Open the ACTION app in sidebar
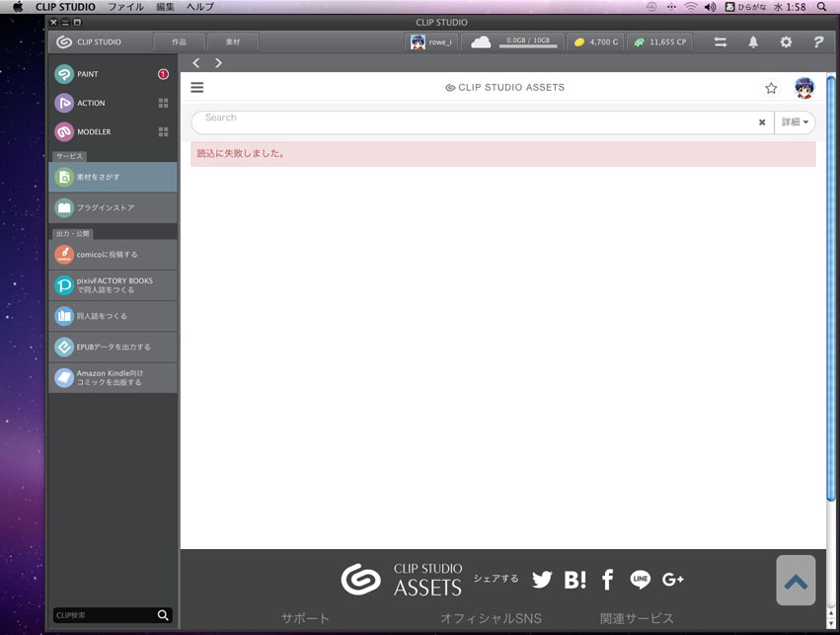 click(65, 103)
